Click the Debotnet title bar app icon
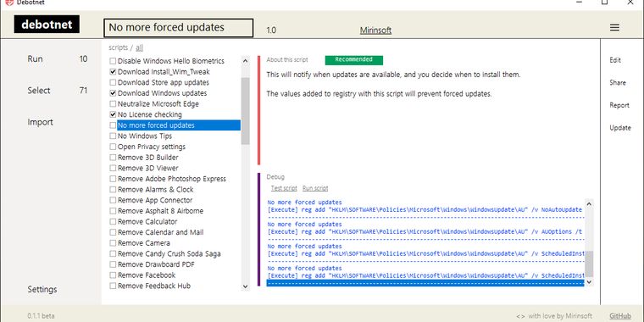Viewport: 644px width, 322px height. (9, 2)
